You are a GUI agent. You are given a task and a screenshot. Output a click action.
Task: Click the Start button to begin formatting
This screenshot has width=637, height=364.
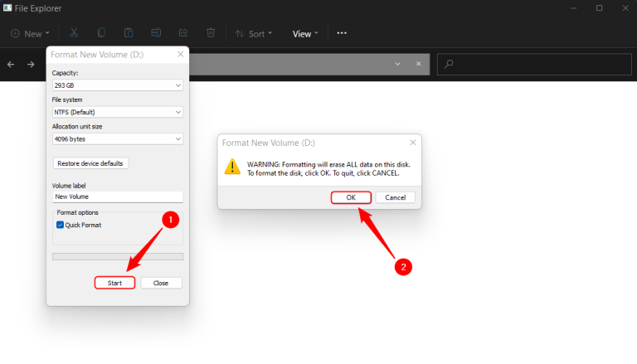114,283
